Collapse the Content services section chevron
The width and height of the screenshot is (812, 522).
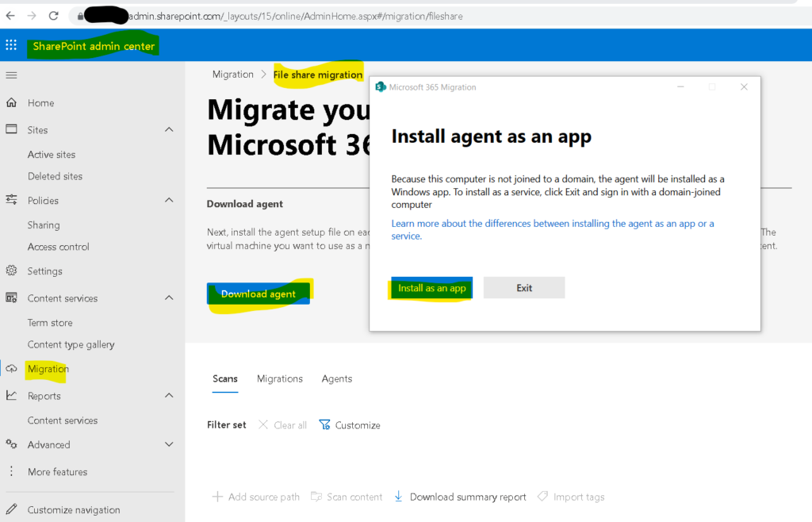169,297
